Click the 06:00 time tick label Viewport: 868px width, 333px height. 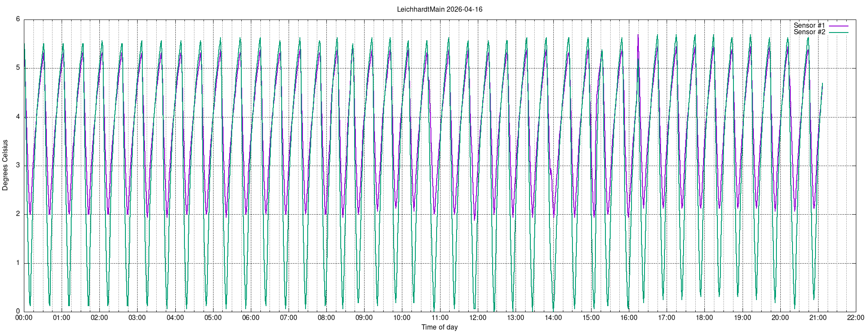[x=251, y=317]
